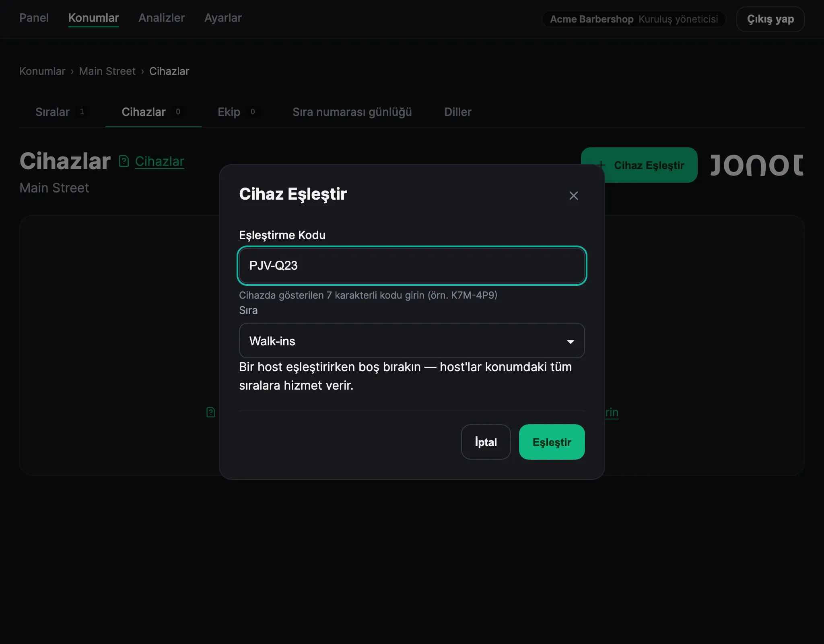Click the Cihazlar breadcrumb current page
824x644 pixels.
coord(169,71)
